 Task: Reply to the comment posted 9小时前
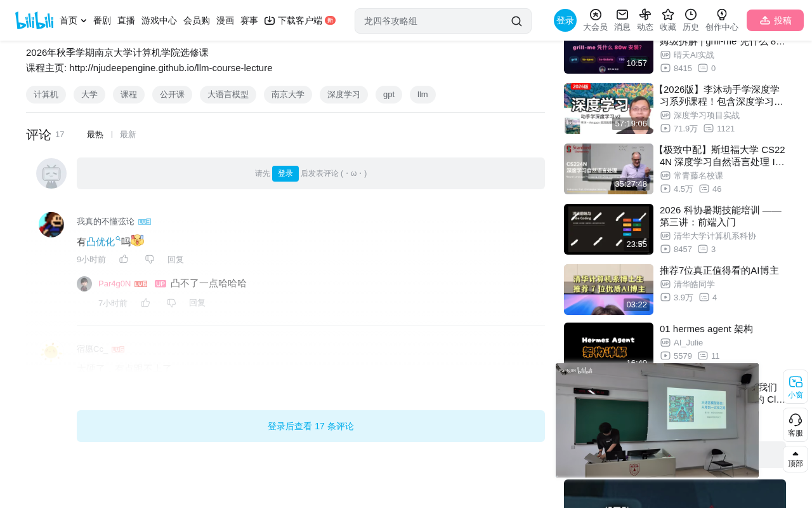(176, 259)
